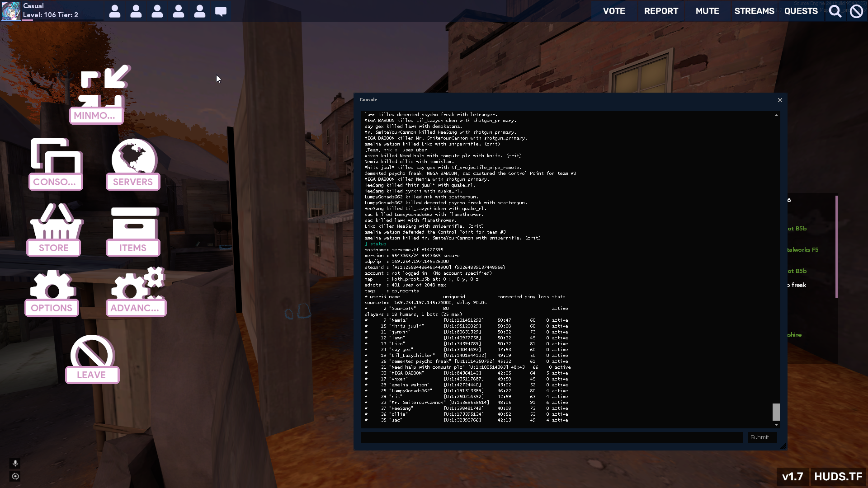Click the console scroll down arrow

[776, 425]
